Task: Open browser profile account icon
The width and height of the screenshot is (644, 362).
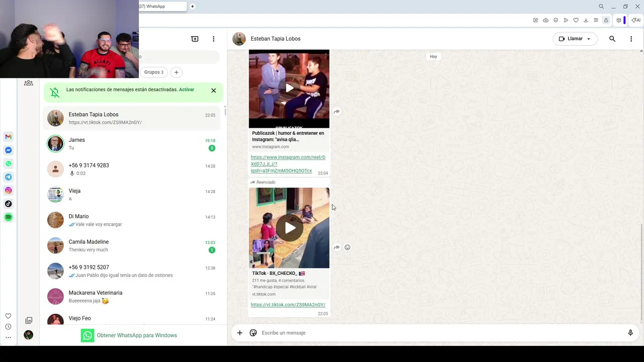Action: pyautogui.click(x=606, y=20)
